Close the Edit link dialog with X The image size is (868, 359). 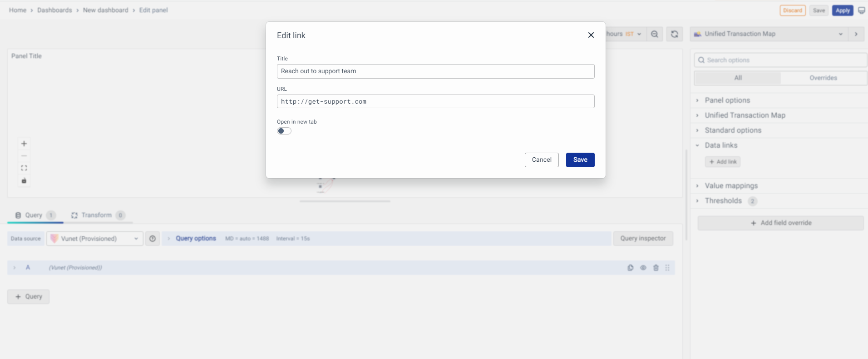tap(591, 35)
